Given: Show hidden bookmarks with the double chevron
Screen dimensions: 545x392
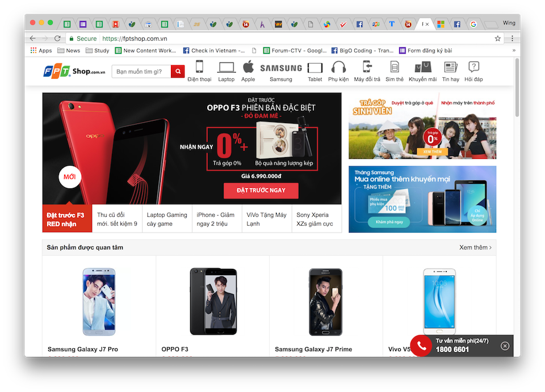Looking at the screenshot, I should pos(514,50).
